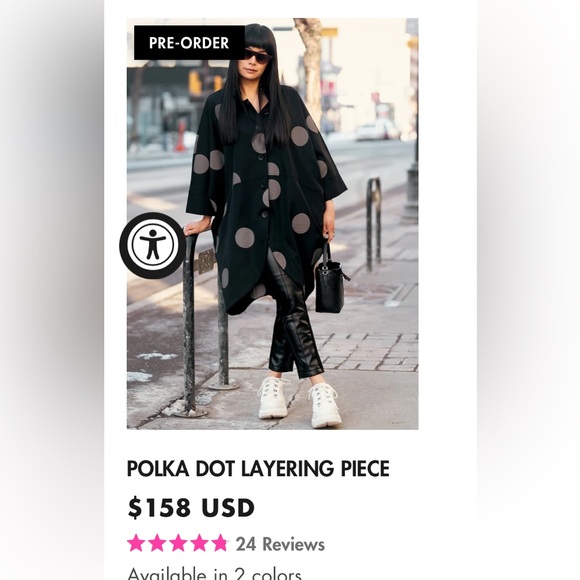Image resolution: width=580 pixels, height=580 pixels.
Task: Click the PRE-ORDER badge
Action: point(189,43)
